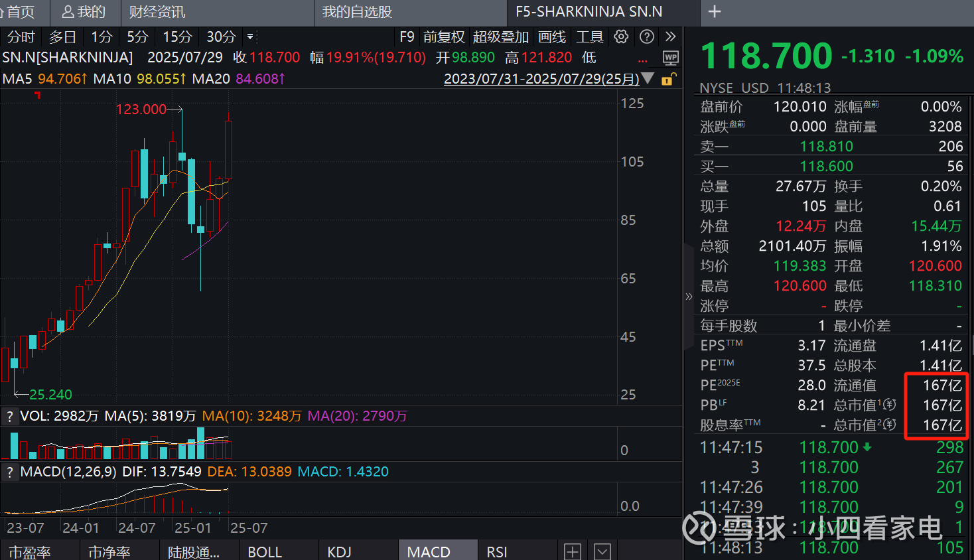Collapse the quote side panel arrow
Viewport: 974px width, 560px height.
[x=689, y=297]
